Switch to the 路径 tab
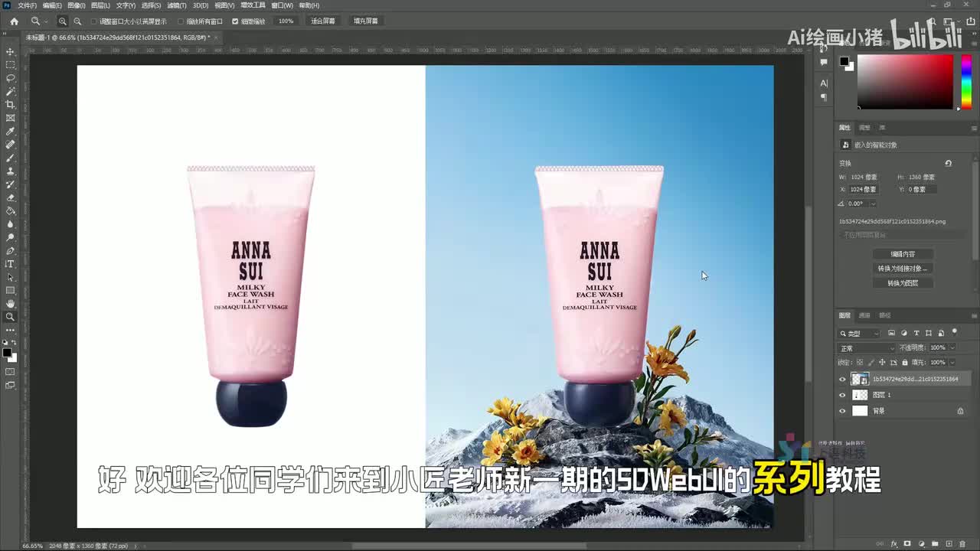 coord(884,315)
